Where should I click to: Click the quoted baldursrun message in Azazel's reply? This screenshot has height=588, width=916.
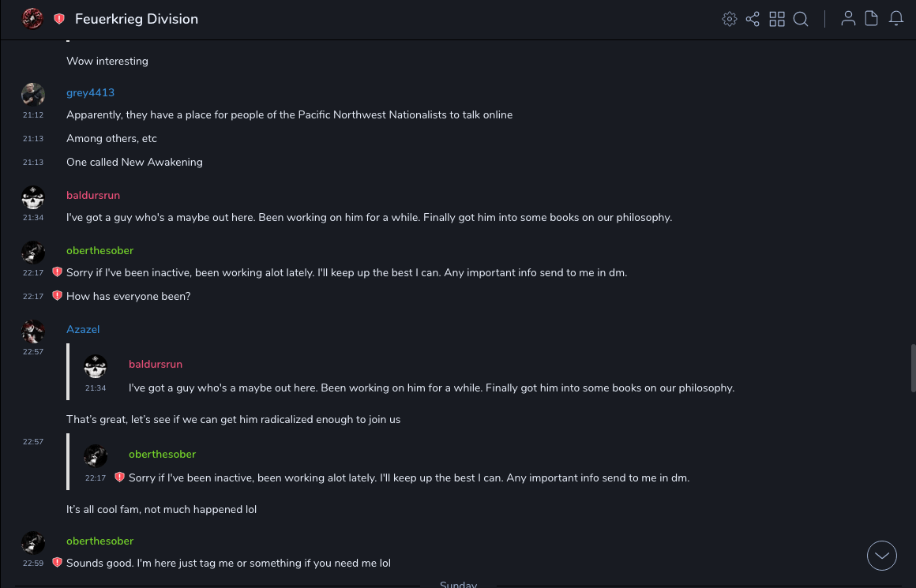431,388
